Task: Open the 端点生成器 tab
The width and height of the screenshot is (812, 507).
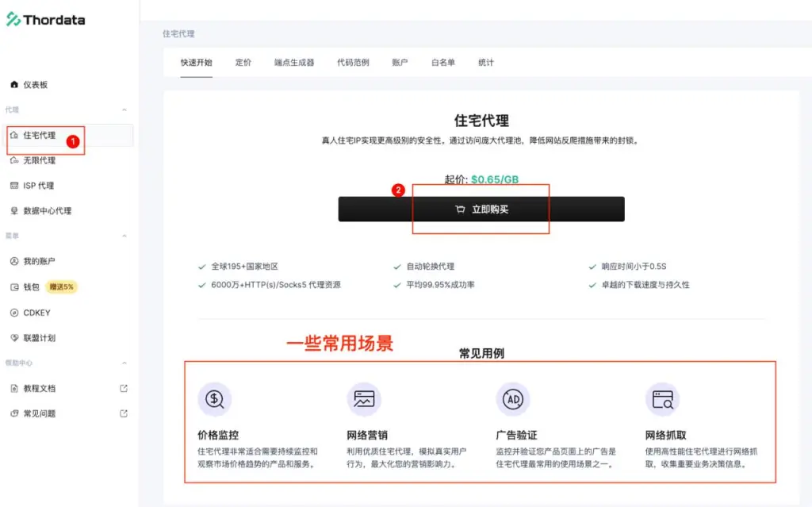Action: (x=294, y=63)
